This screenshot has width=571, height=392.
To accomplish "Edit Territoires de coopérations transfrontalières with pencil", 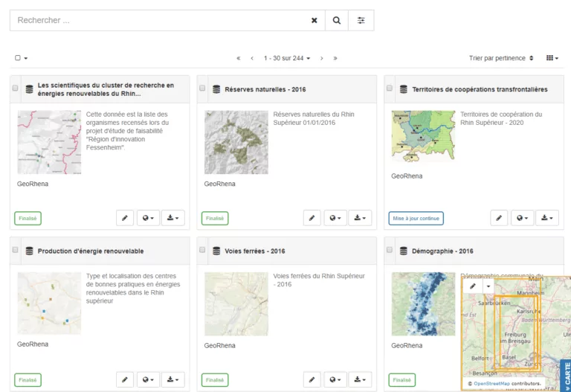I will (x=500, y=218).
